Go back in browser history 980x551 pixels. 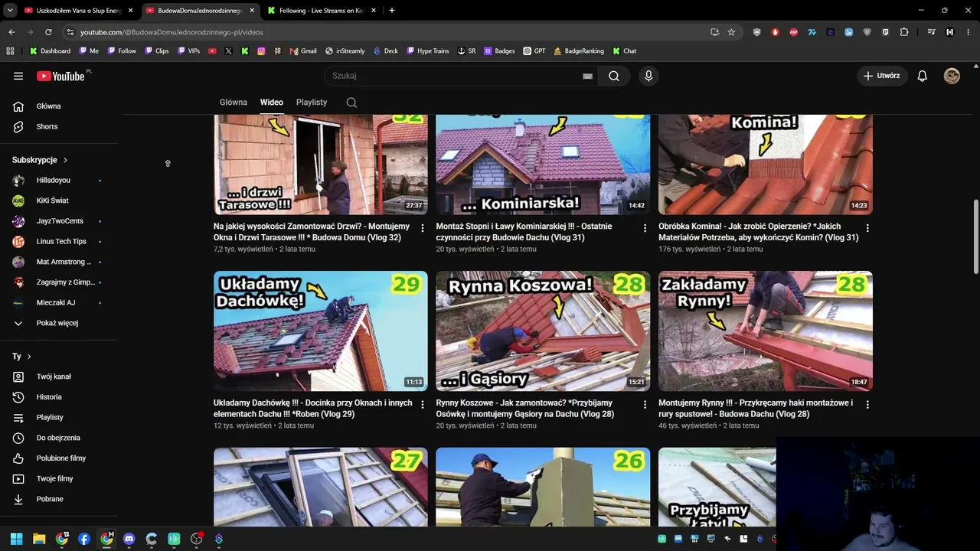click(11, 32)
